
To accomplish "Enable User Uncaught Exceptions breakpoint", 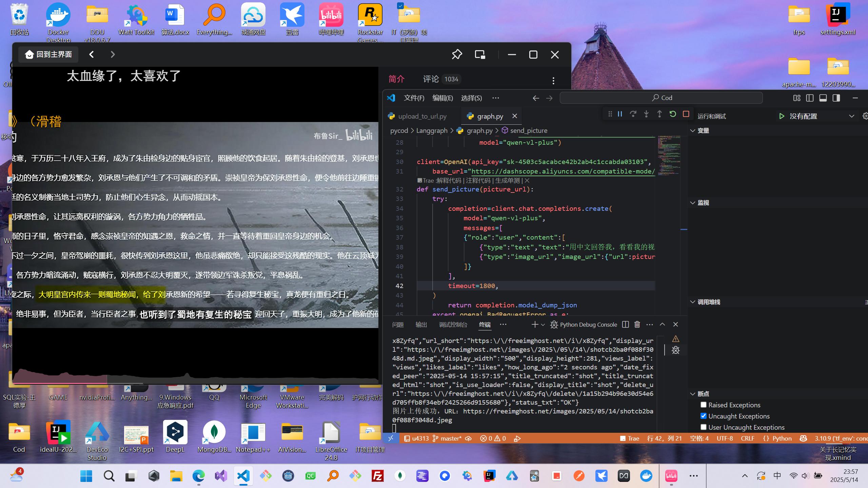I will click(x=704, y=427).
